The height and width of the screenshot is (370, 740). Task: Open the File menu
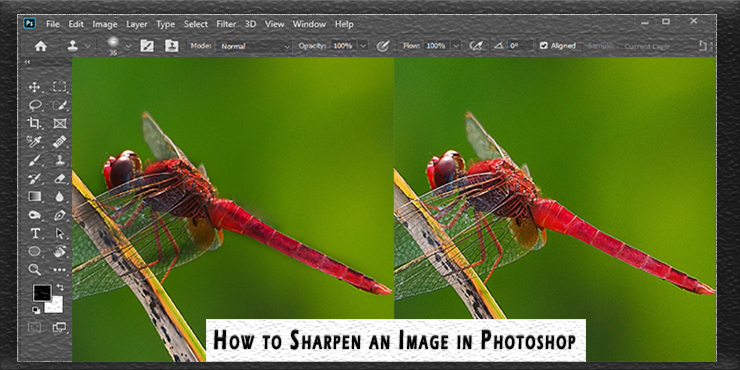(x=53, y=24)
